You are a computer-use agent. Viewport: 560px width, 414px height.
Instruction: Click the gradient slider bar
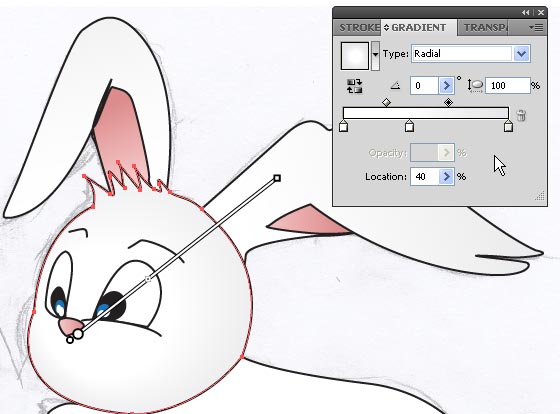[x=426, y=113]
